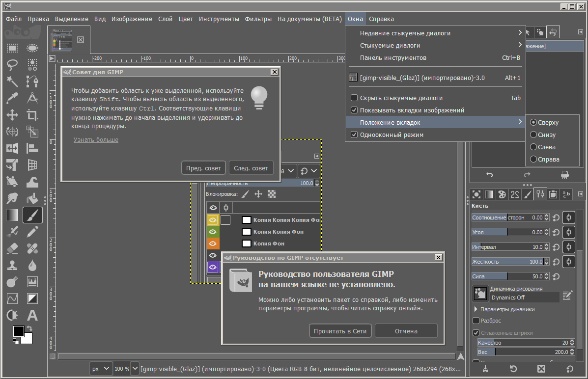588x379 pixels.
Task: Click the image tab thumbnail
Action: pos(62,40)
